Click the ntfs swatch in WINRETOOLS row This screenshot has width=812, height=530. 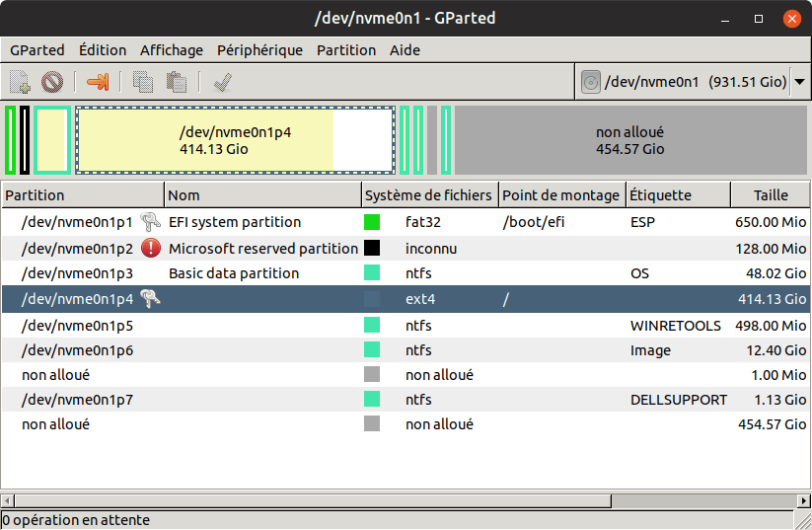[372, 325]
